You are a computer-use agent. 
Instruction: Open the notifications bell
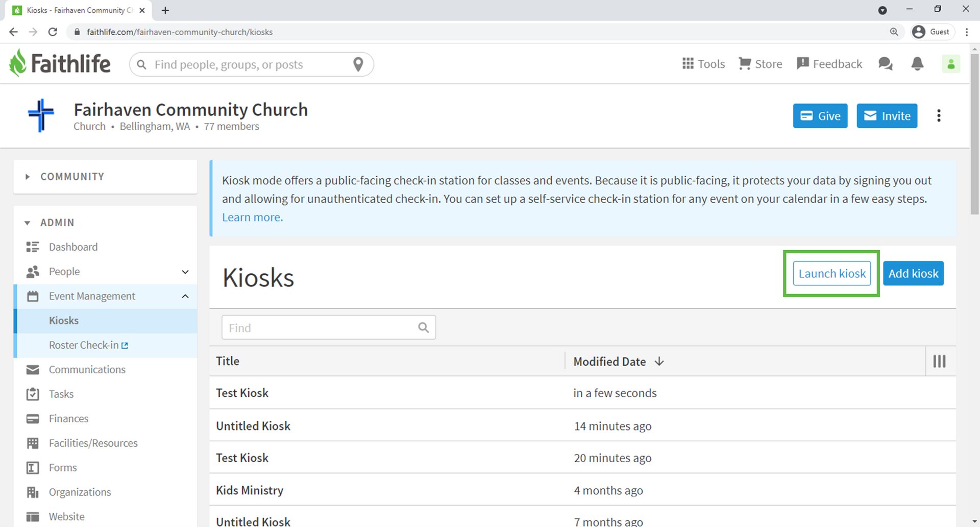pyautogui.click(x=917, y=64)
